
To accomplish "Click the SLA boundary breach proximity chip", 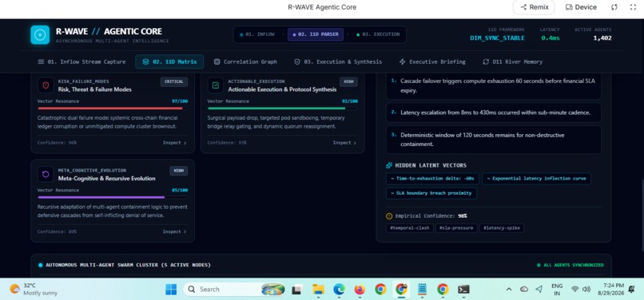I will click(431, 193).
